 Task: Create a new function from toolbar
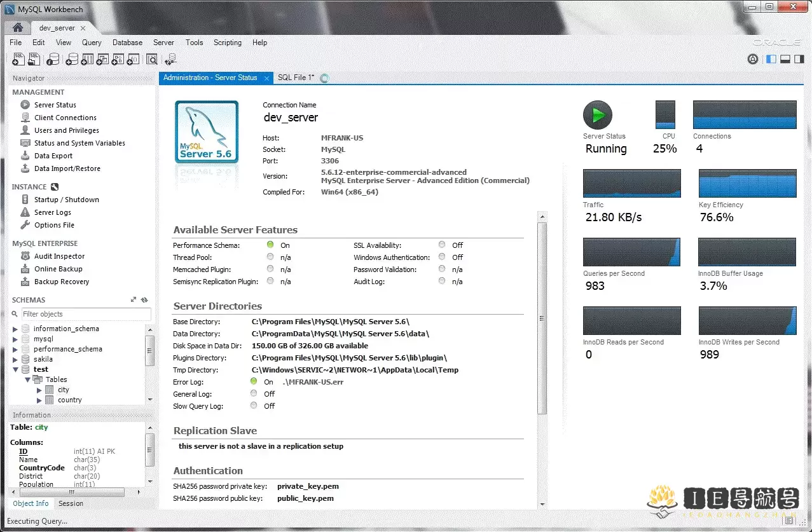[x=133, y=59]
